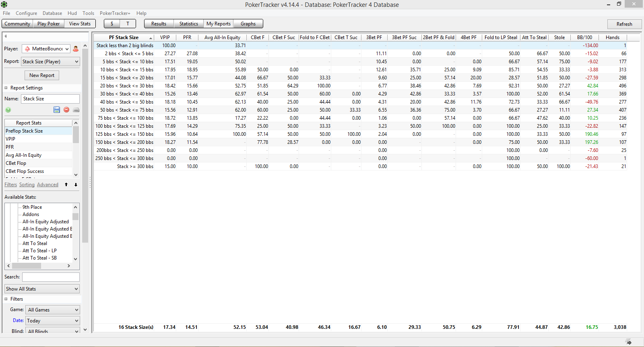
Task: Open the Filters link under Report Stats
Action: tap(11, 185)
